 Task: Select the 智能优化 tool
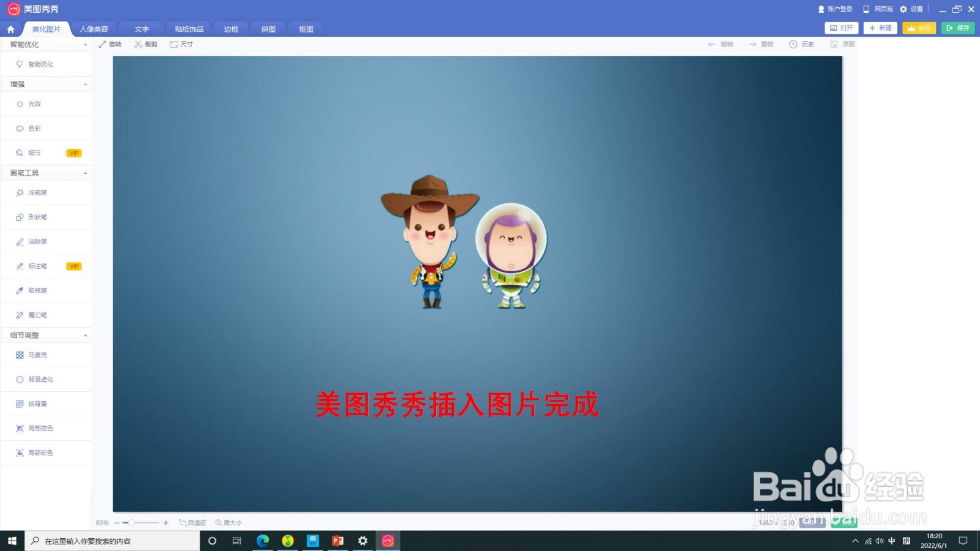(x=47, y=64)
